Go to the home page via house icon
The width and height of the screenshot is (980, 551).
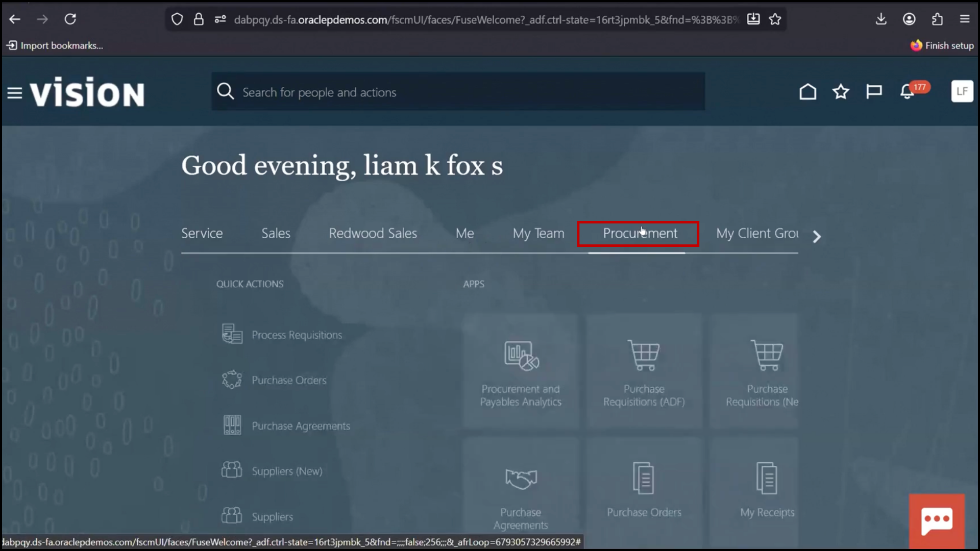coord(808,92)
